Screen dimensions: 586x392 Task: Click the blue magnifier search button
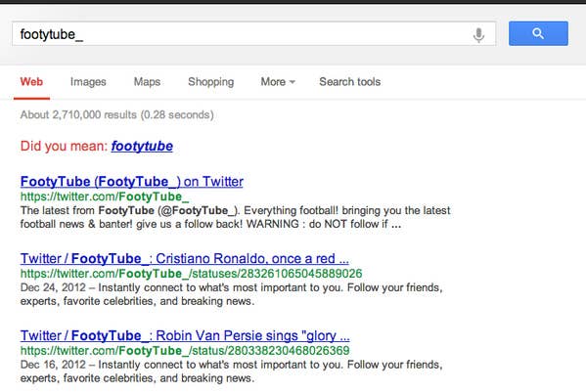(538, 33)
